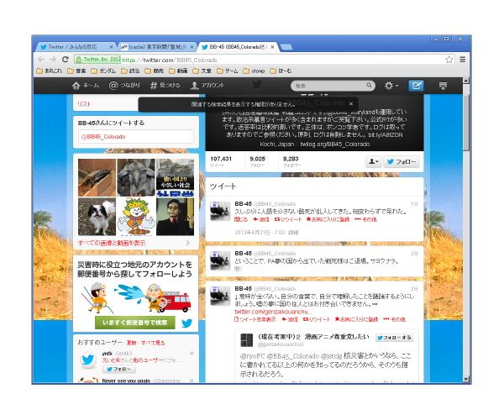Click the browser back arrow

(41, 60)
